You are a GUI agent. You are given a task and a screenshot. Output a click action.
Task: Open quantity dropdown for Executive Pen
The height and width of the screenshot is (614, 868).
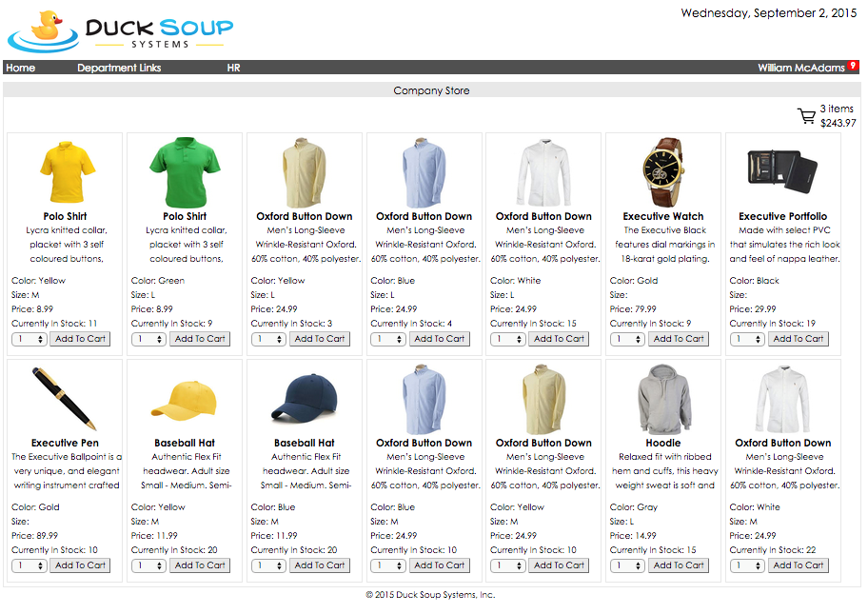[x=30, y=565]
